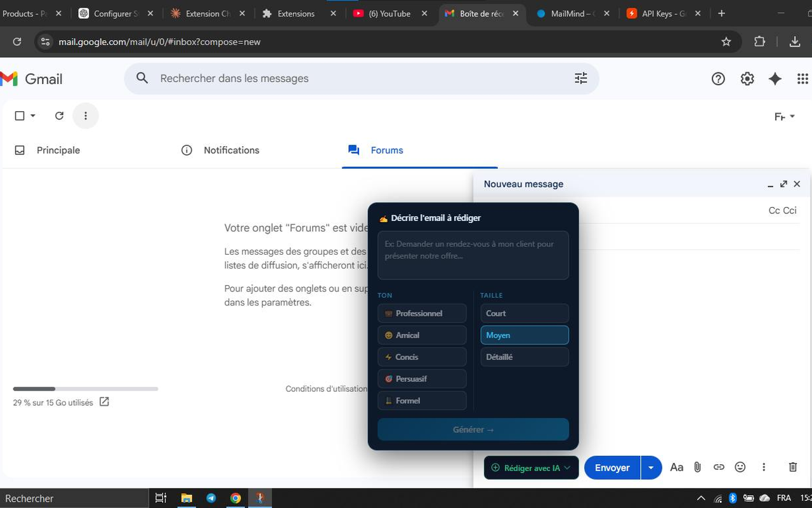The height and width of the screenshot is (508, 812).
Task: Open Chrome from the taskbar
Action: (x=235, y=498)
